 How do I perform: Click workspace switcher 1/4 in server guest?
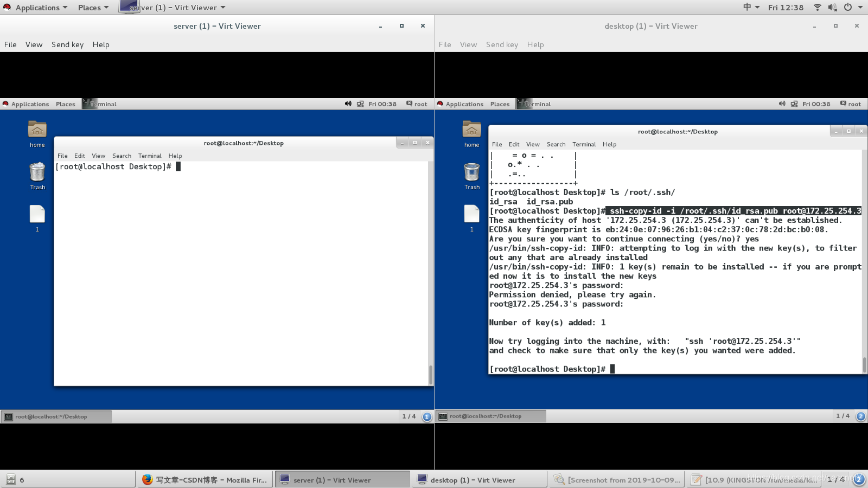409,416
